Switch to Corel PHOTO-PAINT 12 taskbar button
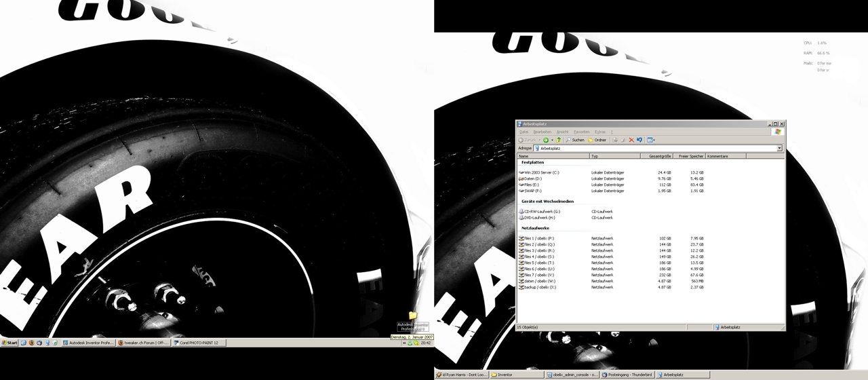The height and width of the screenshot is (380, 868). 198,343
